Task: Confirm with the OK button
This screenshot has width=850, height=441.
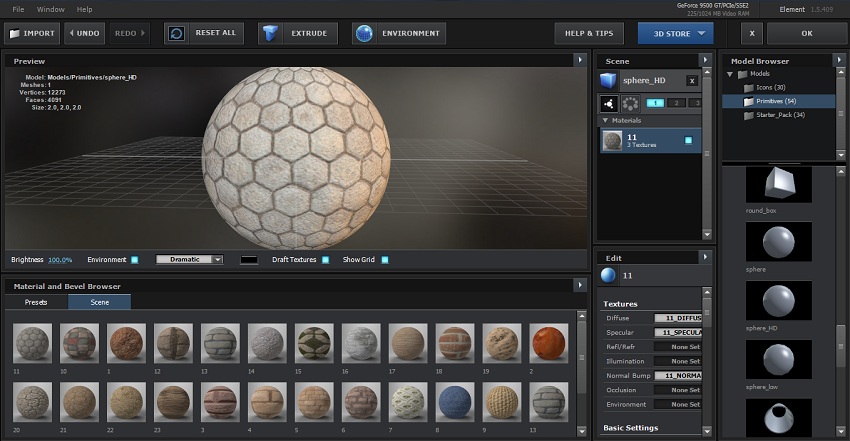Action: pos(807,34)
